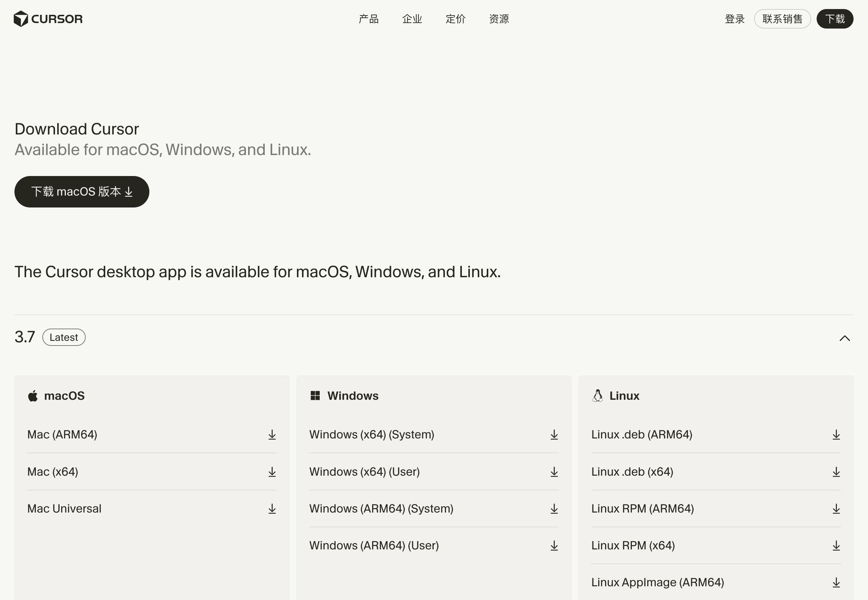Open the 企业 navigation menu

pos(412,19)
